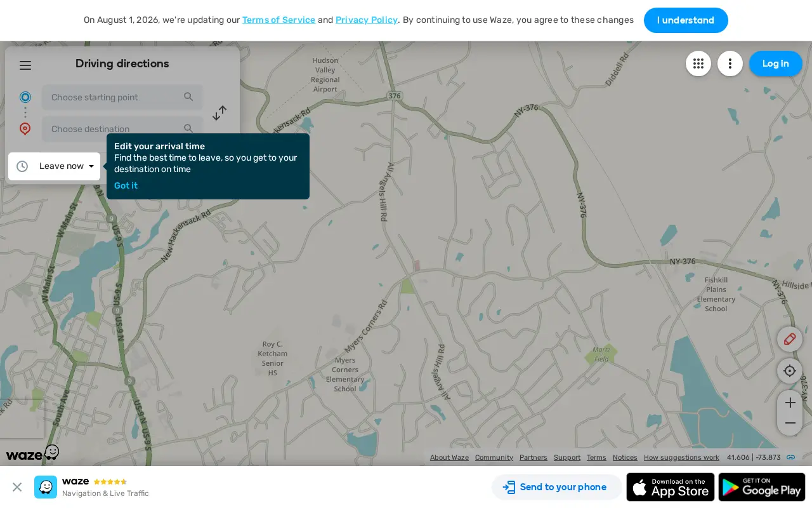Image resolution: width=812 pixels, height=508 pixels.
Task: Click the Myers Corners Elementary School label
Action: pyautogui.click(x=345, y=375)
